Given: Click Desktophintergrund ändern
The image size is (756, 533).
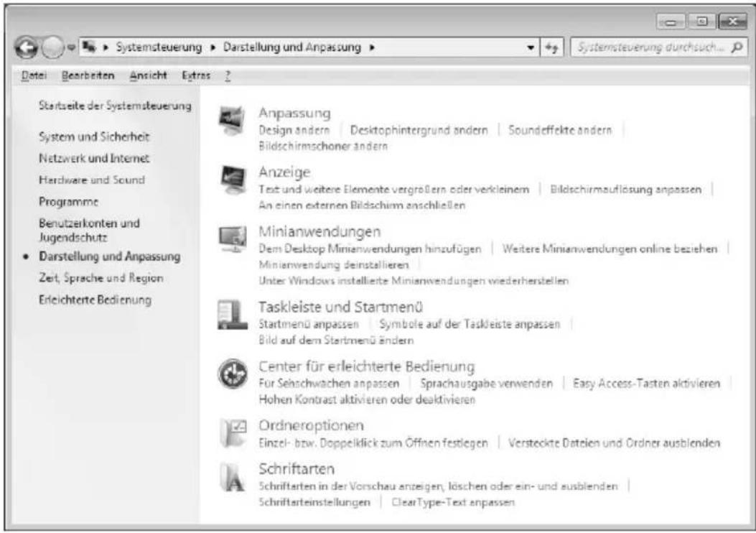Looking at the screenshot, I should pos(419,130).
